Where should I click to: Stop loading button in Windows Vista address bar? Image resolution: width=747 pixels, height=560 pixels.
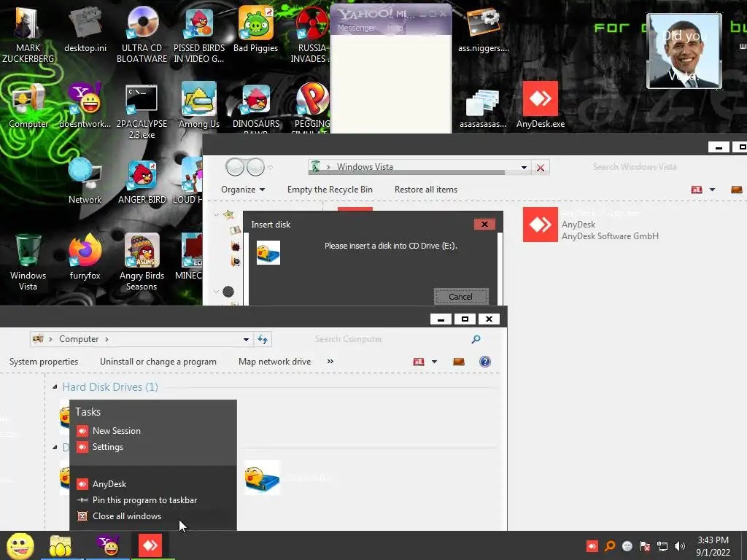pyautogui.click(x=541, y=168)
